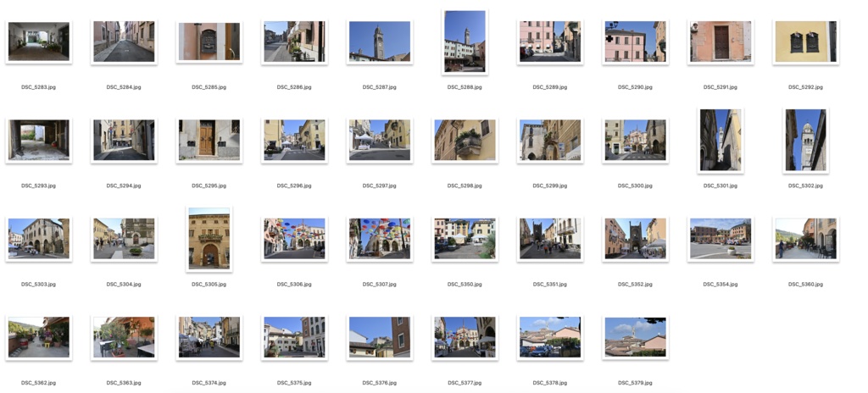The image size is (868, 393).
Task: Select the DSC_5352.jpg thumbnail
Action: (636, 239)
